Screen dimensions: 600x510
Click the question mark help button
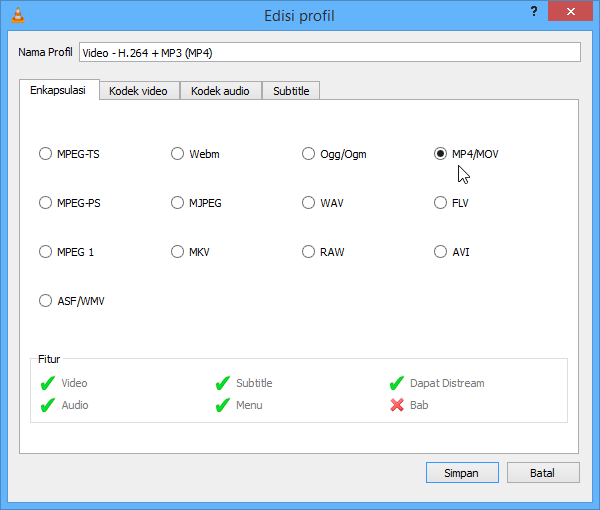[534, 11]
